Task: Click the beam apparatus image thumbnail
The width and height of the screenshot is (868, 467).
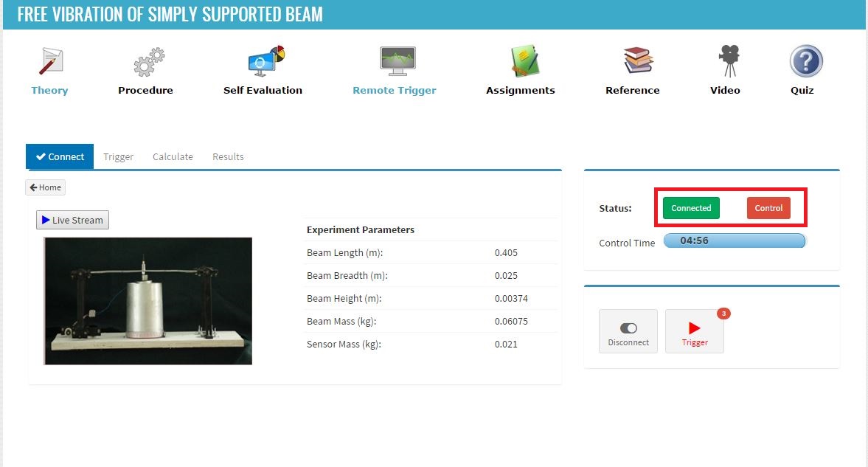Action: (x=148, y=301)
